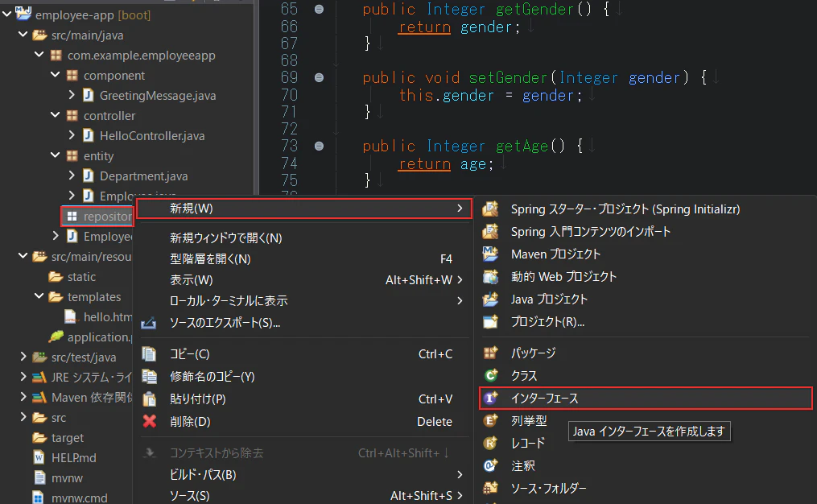This screenshot has width=817, height=504.
Task: Toggle folding marker at line 65
Action: [x=319, y=10]
